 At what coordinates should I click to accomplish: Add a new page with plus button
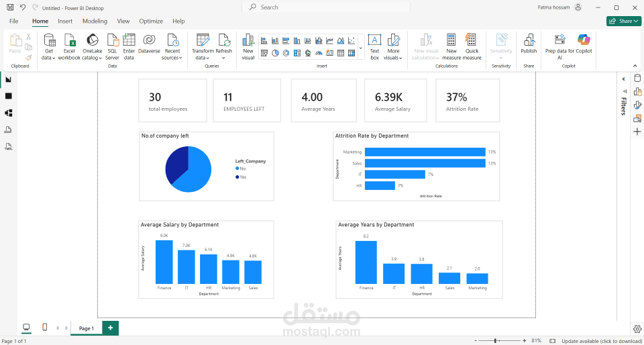click(110, 328)
